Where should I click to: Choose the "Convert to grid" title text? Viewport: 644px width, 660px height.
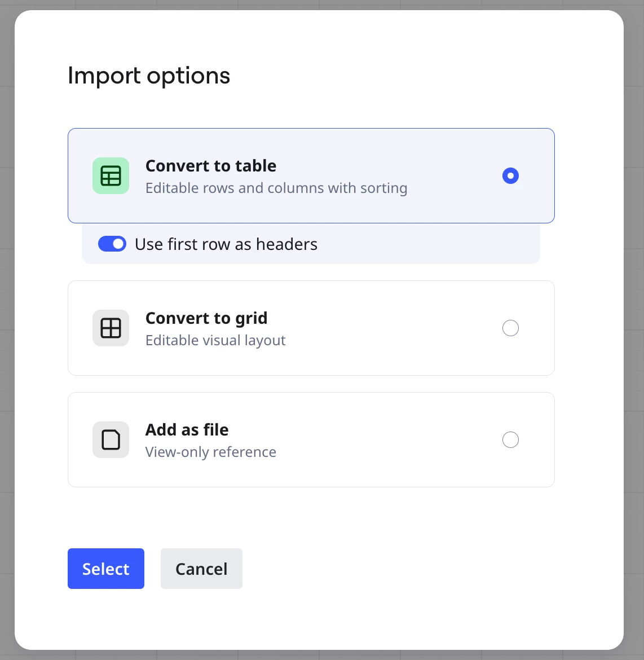pyautogui.click(x=206, y=318)
